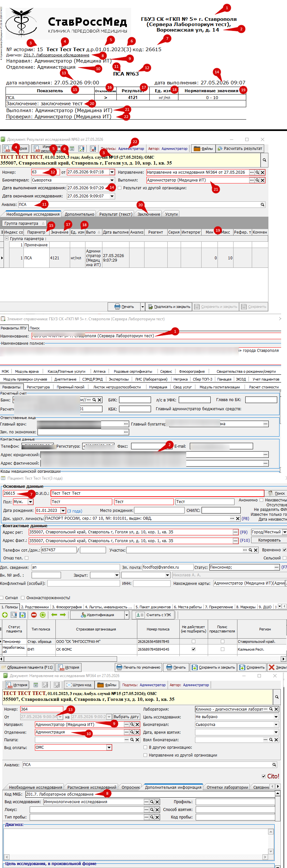Open the Цель исследования dropdown
The width and height of the screenshot is (287, 868).
pyautogui.click(x=276, y=717)
